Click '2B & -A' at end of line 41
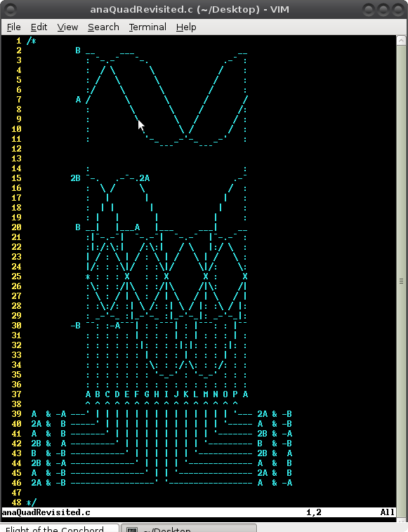408x532 pixels. [275, 434]
